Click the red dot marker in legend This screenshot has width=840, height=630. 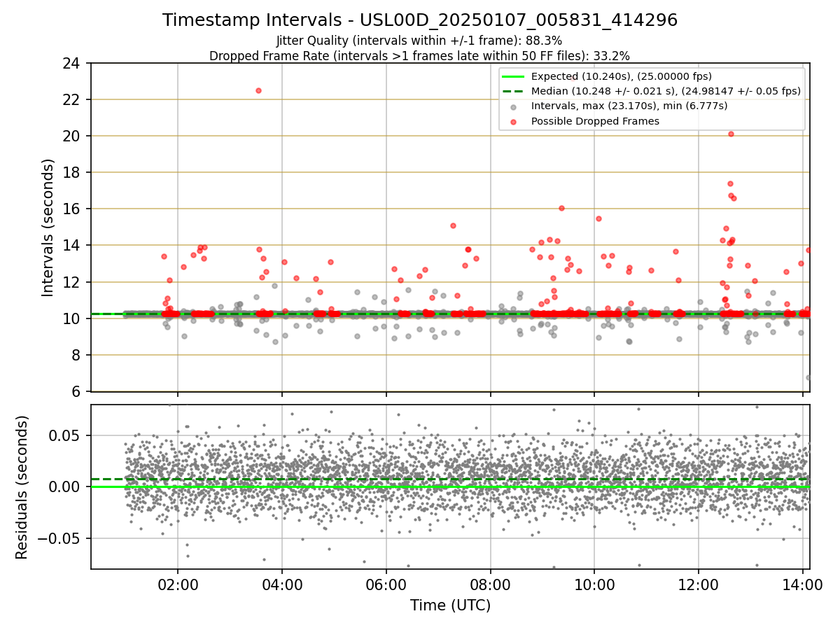click(x=513, y=121)
